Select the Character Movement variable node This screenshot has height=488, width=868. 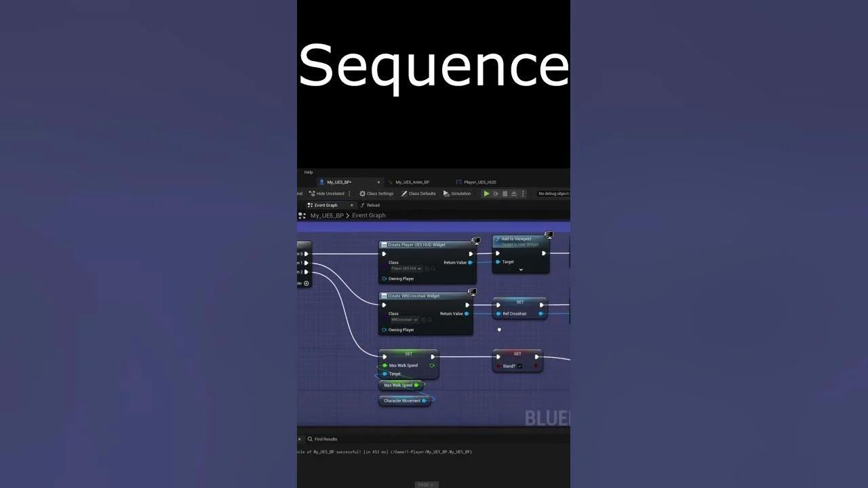point(403,400)
